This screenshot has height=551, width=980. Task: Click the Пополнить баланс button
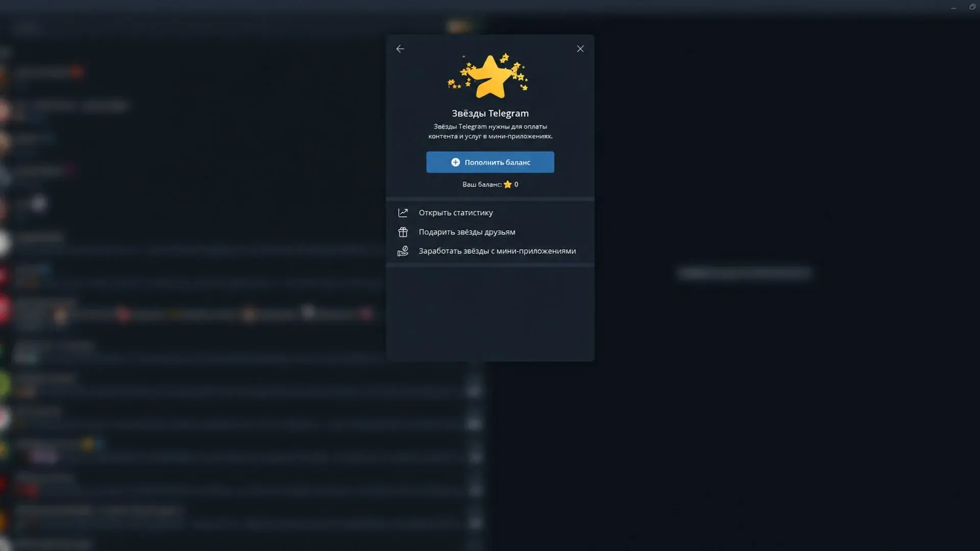(x=490, y=162)
